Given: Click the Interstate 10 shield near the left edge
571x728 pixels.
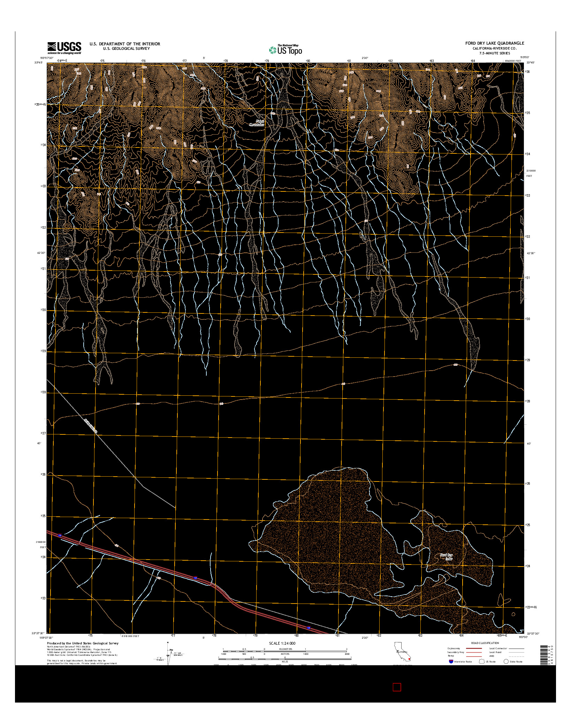Looking at the screenshot, I should 60,535.
